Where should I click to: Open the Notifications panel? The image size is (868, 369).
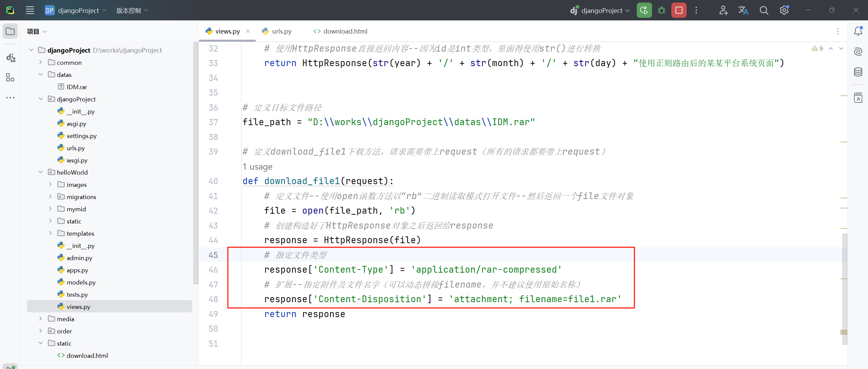(x=858, y=31)
